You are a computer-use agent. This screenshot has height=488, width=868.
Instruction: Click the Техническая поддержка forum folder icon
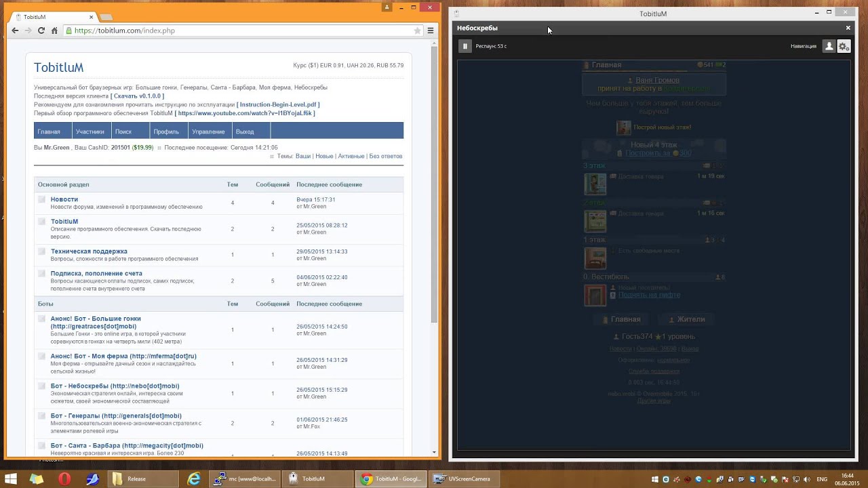pos(41,251)
